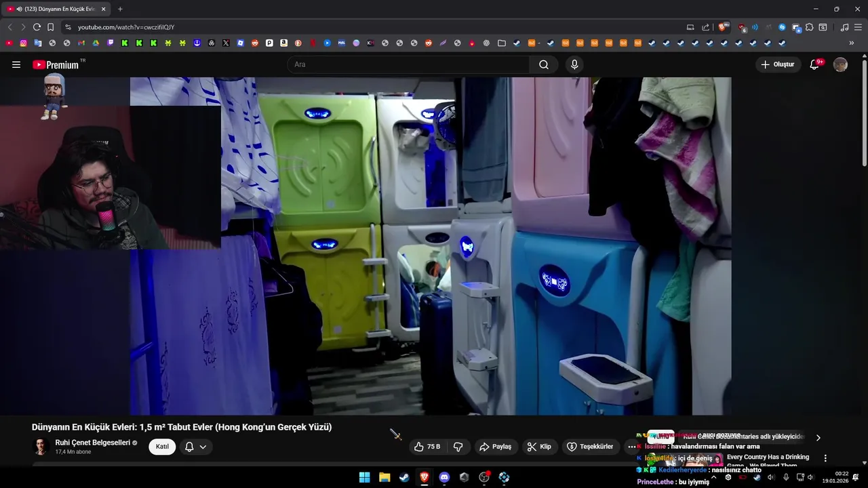Share the video with Paylaş
Screen dimensions: 868x488
[495, 447]
